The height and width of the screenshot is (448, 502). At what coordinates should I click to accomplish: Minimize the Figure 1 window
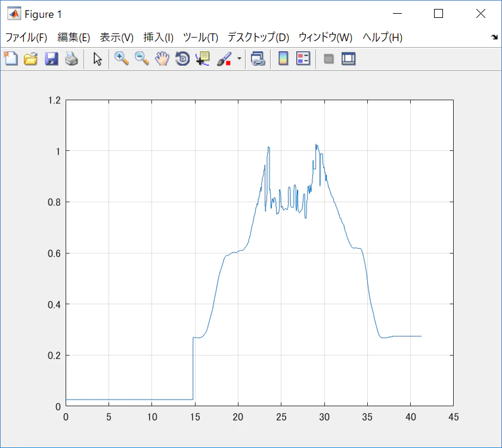[397, 14]
